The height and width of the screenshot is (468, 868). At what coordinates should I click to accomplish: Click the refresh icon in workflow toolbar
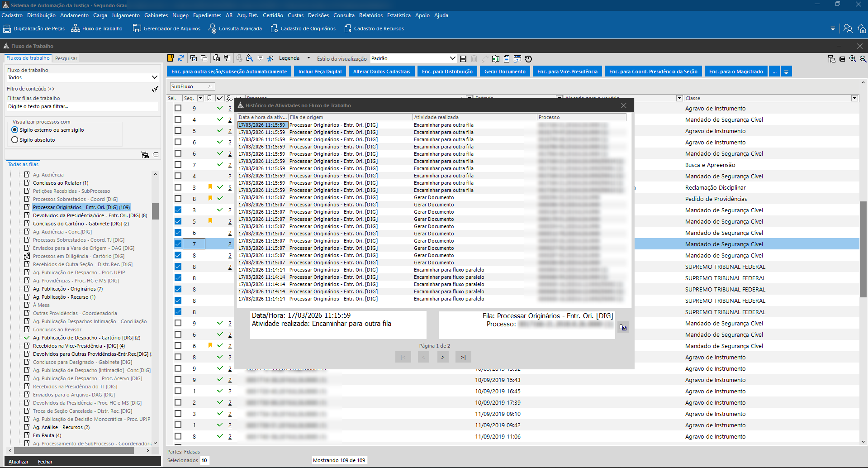point(181,58)
